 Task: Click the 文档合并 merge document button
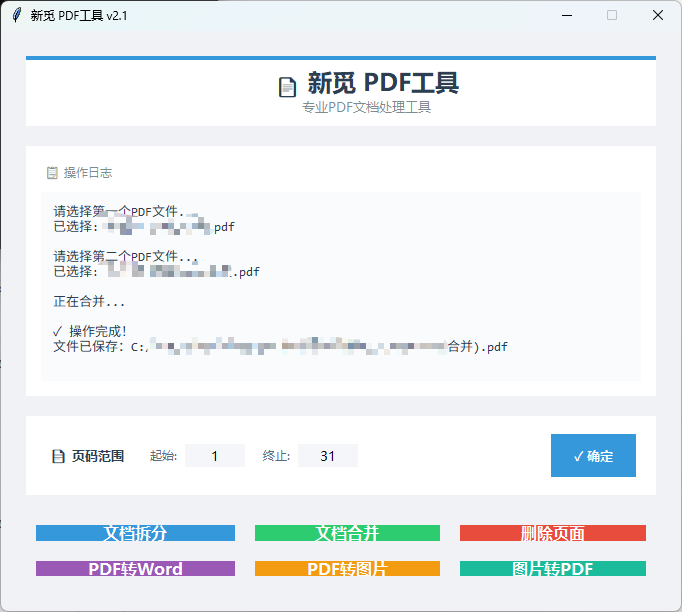point(347,533)
